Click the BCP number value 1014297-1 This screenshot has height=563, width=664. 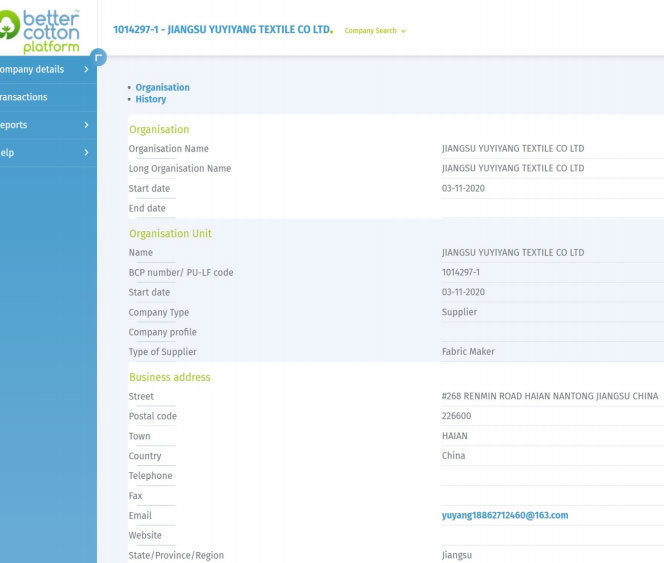click(461, 272)
